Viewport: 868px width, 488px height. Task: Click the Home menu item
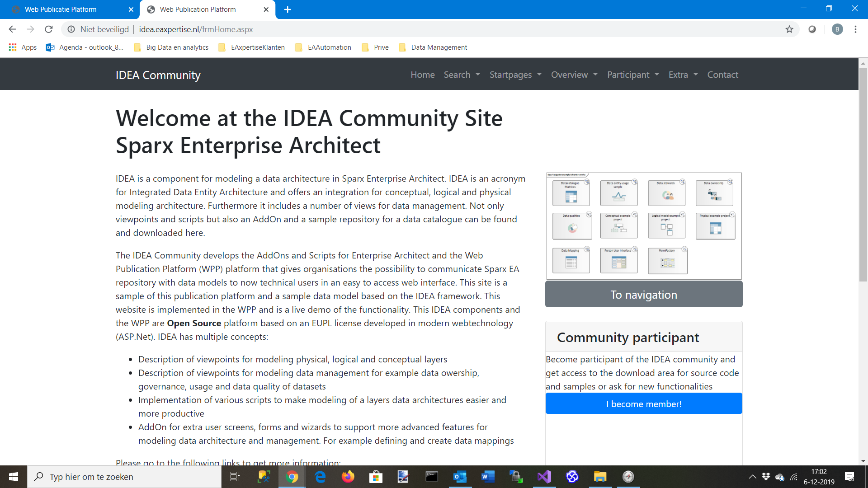coord(423,75)
